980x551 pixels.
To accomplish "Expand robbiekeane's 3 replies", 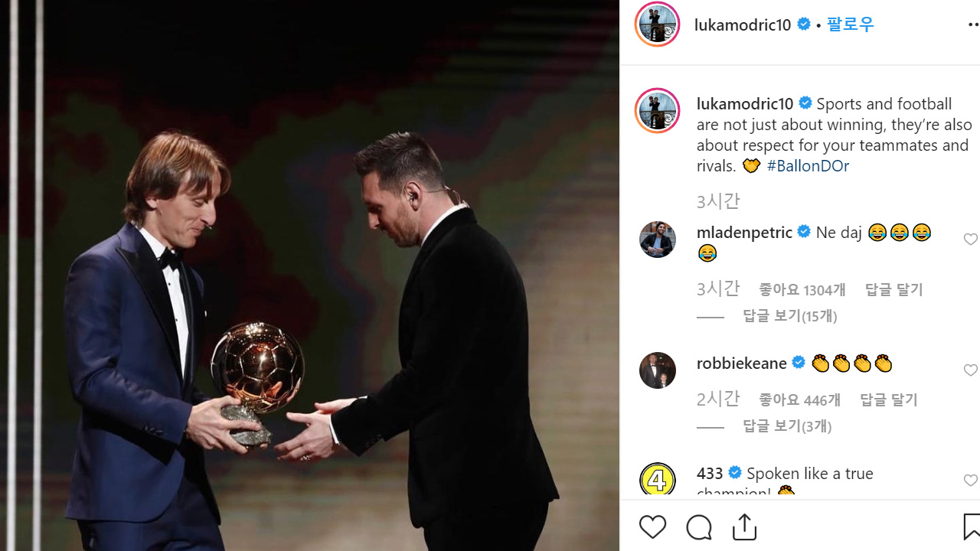I will pos(787,426).
